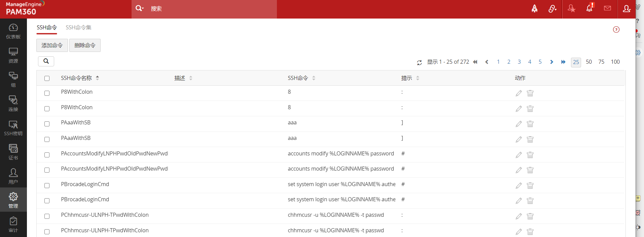
Task: Open the 证书 certificates sidebar icon
Action: [x=13, y=152]
